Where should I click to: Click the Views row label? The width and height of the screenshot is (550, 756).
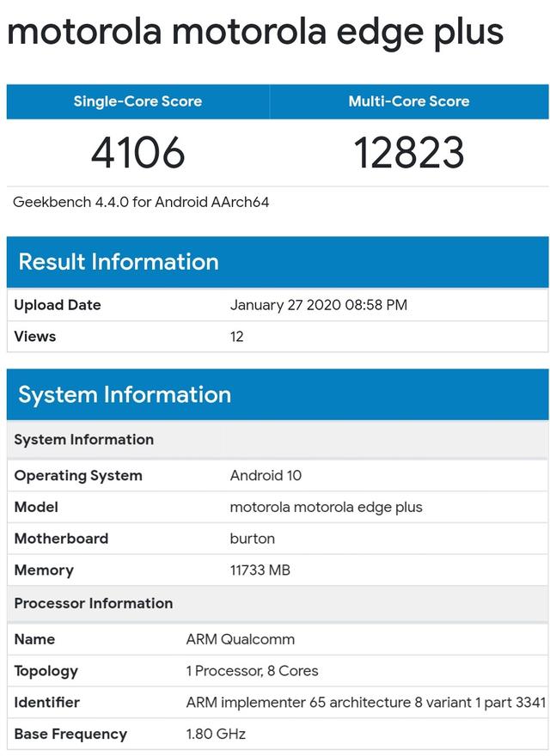click(x=35, y=337)
